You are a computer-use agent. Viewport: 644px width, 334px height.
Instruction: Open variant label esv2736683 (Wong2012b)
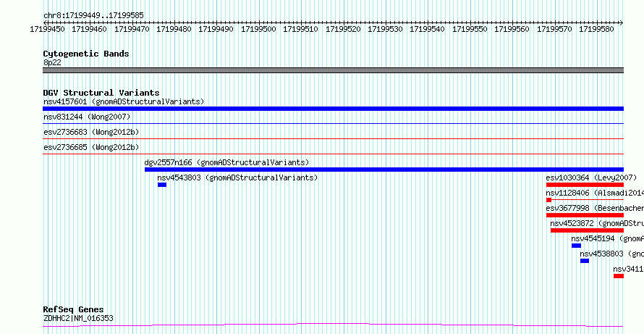click(91, 132)
